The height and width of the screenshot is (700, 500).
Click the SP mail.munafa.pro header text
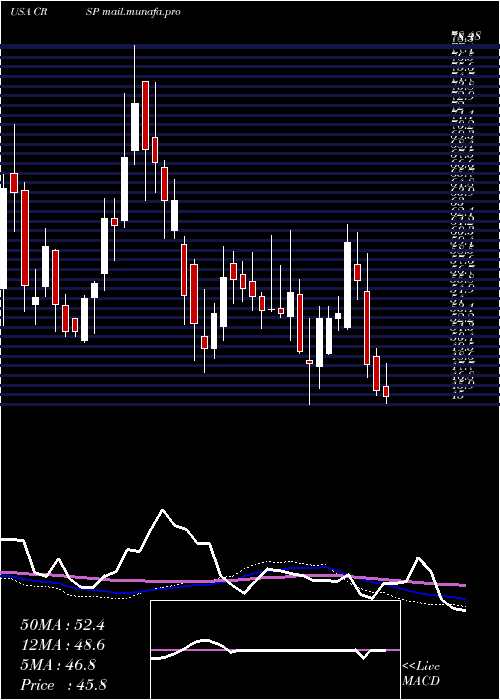pyautogui.click(x=133, y=12)
